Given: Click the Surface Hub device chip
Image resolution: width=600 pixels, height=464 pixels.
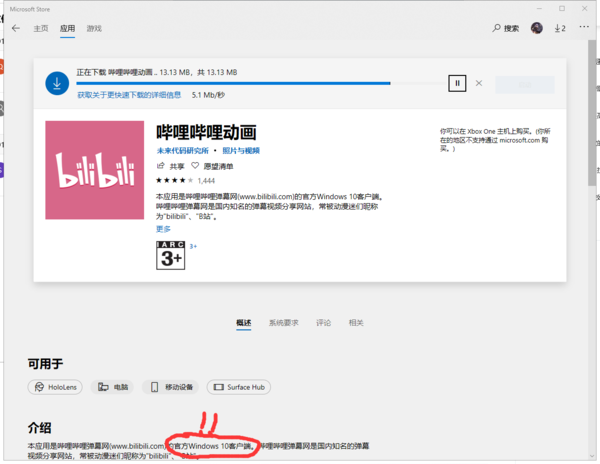Looking at the screenshot, I should pos(239,387).
